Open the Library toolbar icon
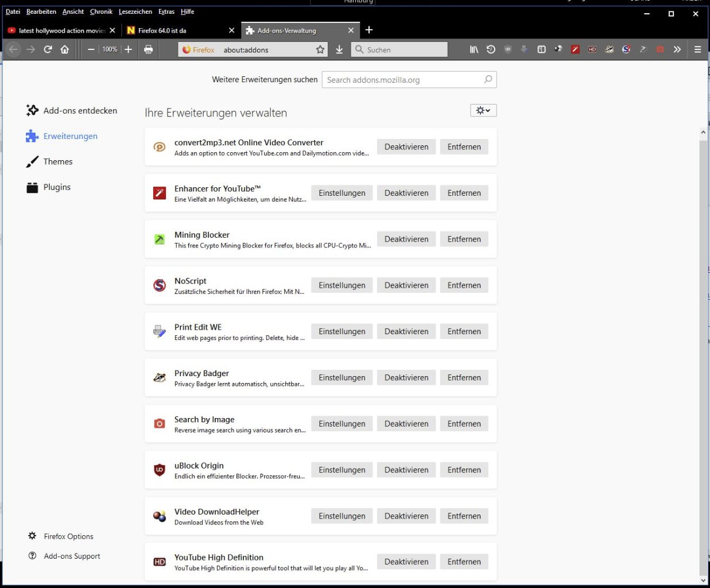The height and width of the screenshot is (588, 710). [474, 49]
